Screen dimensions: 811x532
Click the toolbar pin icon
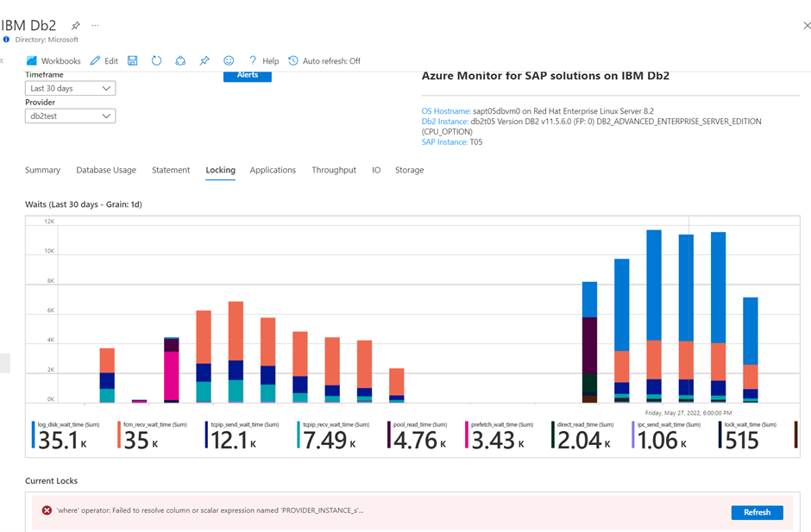click(204, 61)
